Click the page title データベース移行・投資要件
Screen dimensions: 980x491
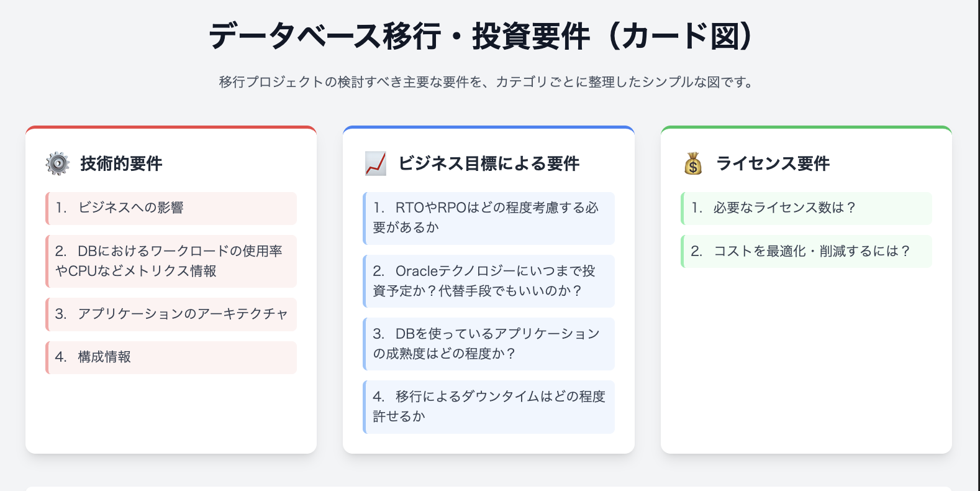coord(481,35)
